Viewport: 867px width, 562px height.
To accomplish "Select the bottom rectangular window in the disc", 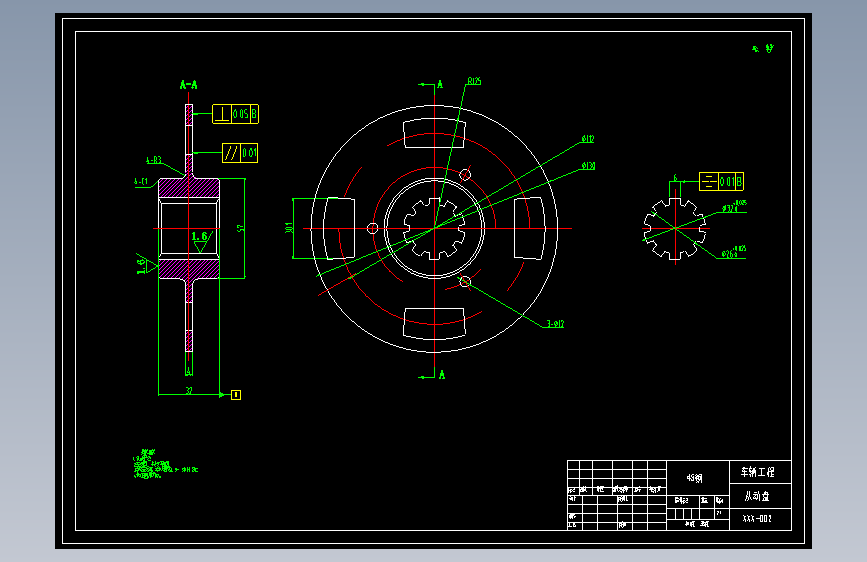I will [434, 323].
